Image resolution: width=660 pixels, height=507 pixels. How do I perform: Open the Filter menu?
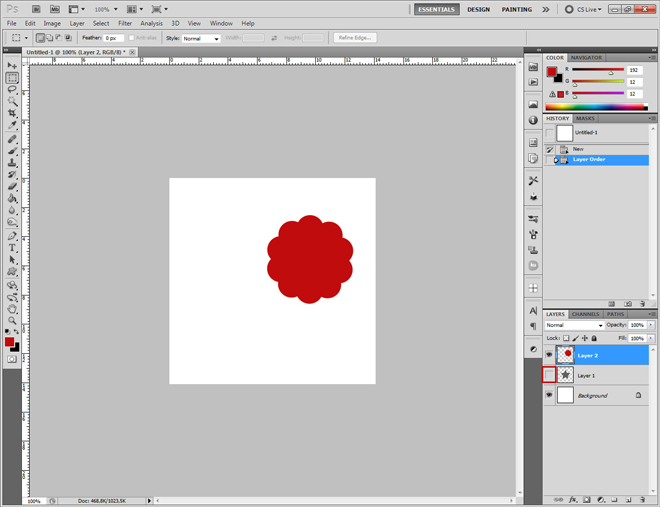click(x=125, y=23)
